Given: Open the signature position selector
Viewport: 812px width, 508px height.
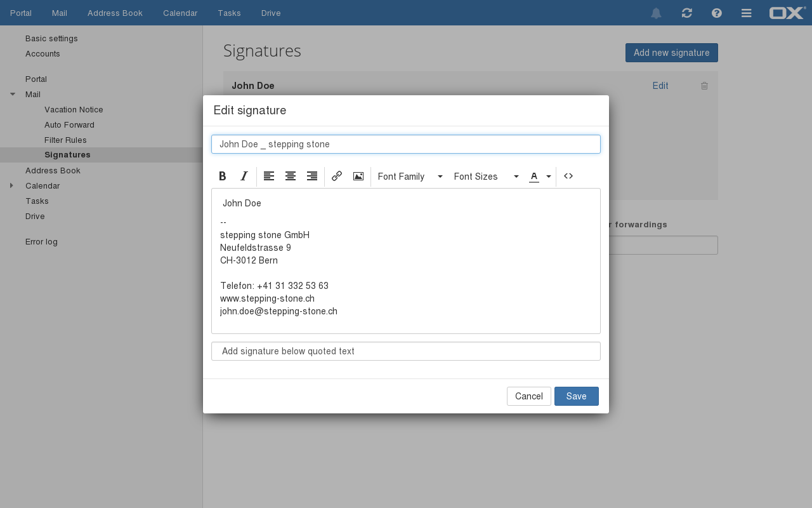Looking at the screenshot, I should pos(406,351).
